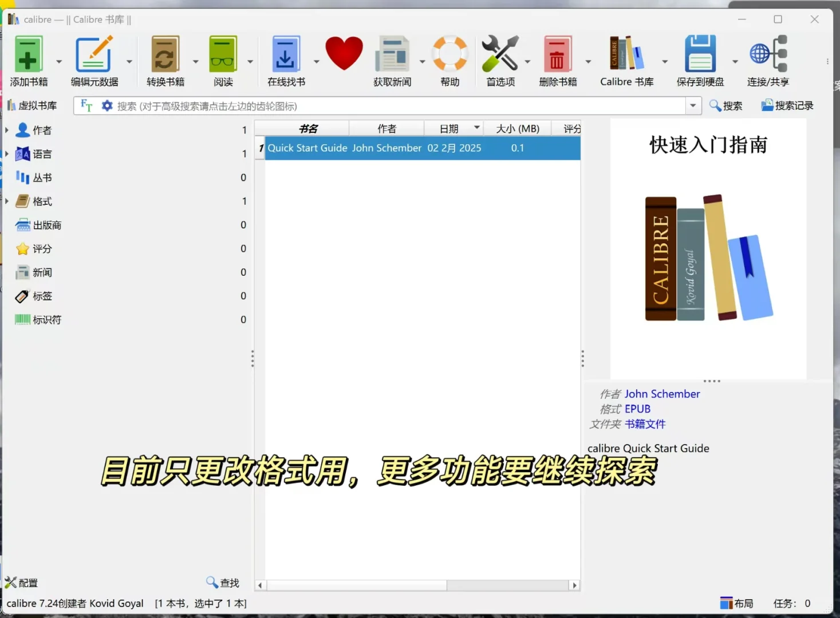Open the search history dropdown arrow
The image size is (840, 618).
[x=693, y=106]
